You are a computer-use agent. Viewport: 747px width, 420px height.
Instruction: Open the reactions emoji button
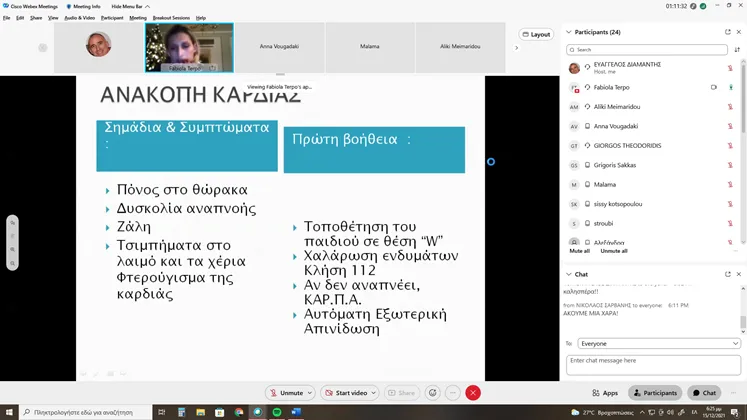pos(432,393)
